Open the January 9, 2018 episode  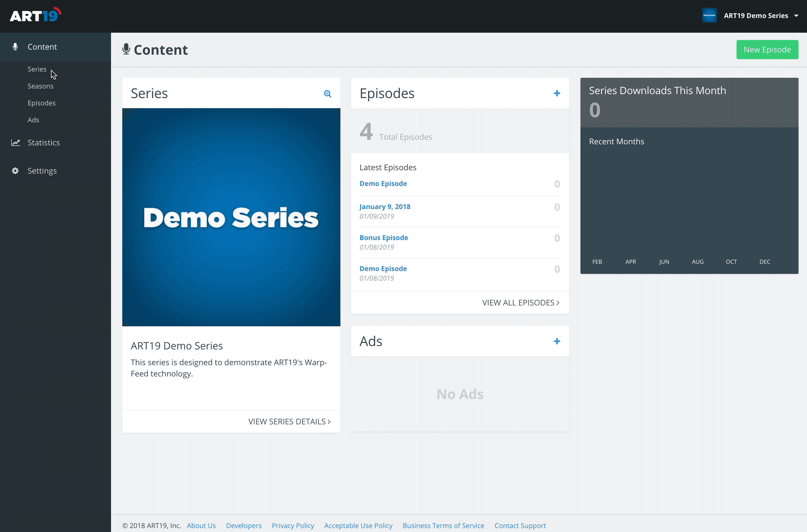(385, 207)
